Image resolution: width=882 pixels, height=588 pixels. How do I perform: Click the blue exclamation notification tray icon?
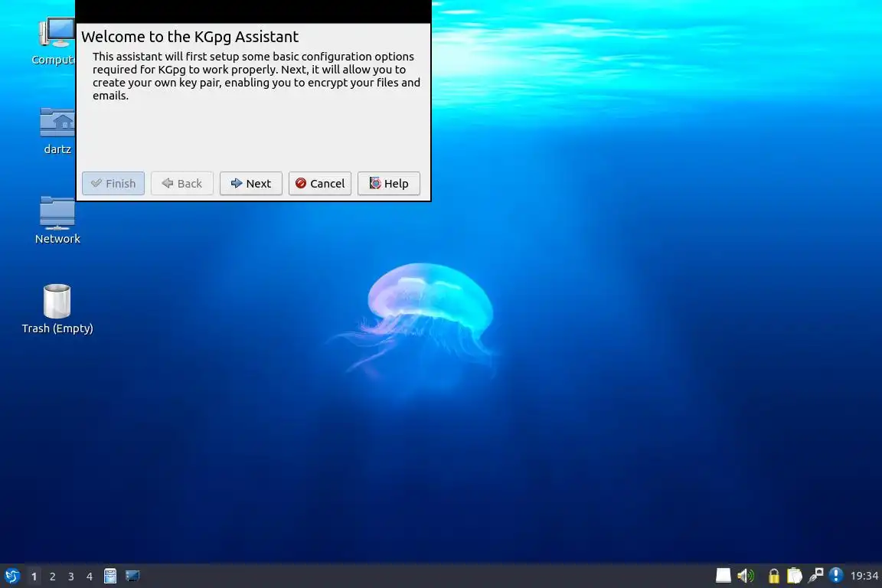click(x=836, y=575)
